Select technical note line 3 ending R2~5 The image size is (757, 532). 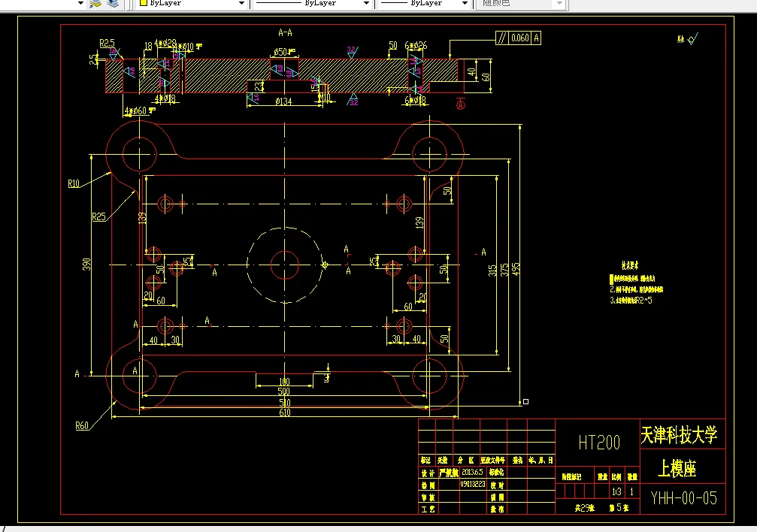pyautogui.click(x=631, y=301)
